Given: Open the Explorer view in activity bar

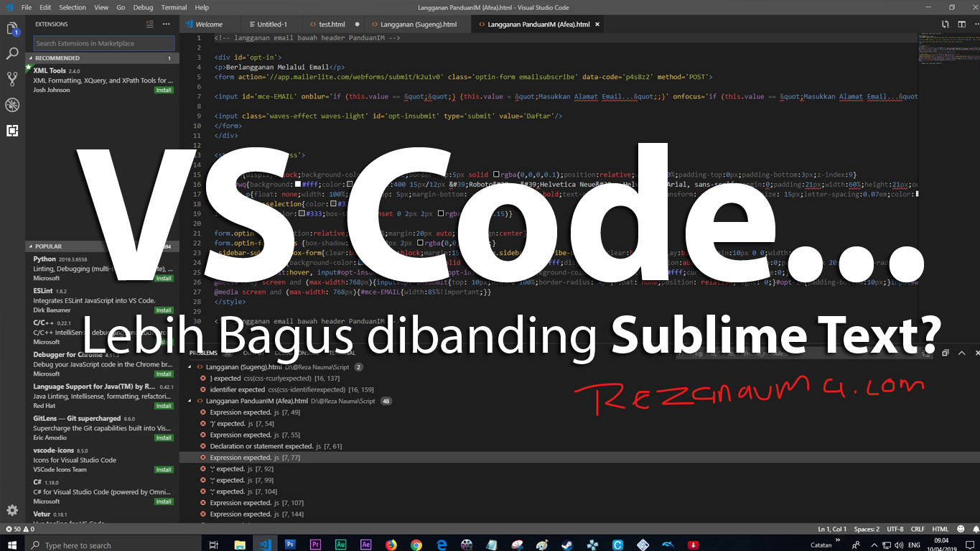Looking at the screenshot, I should [x=12, y=29].
